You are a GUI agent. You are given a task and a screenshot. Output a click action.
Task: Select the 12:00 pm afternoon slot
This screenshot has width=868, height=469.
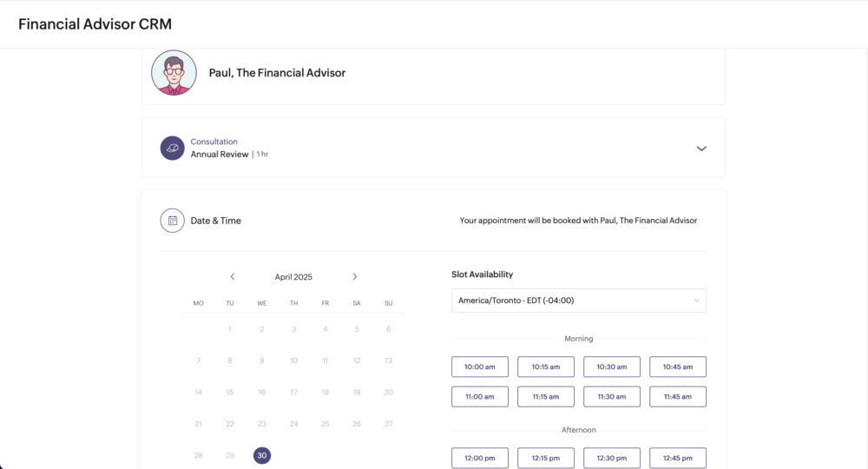coord(479,458)
